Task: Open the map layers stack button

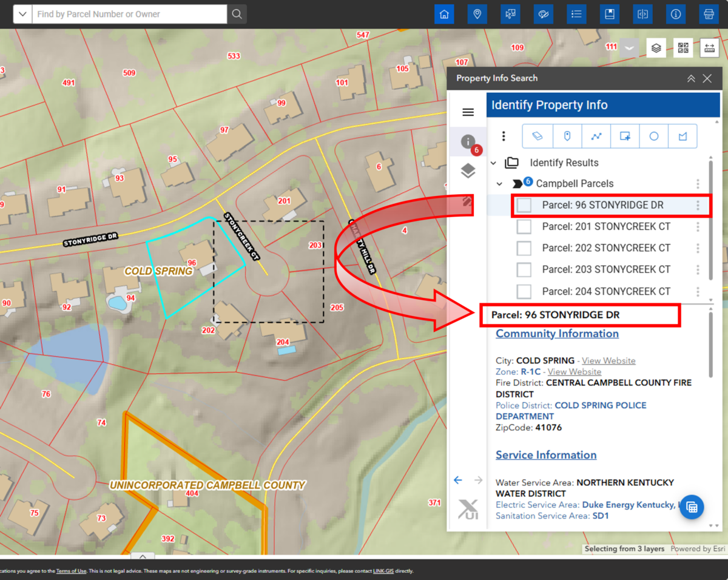Action: pos(656,48)
